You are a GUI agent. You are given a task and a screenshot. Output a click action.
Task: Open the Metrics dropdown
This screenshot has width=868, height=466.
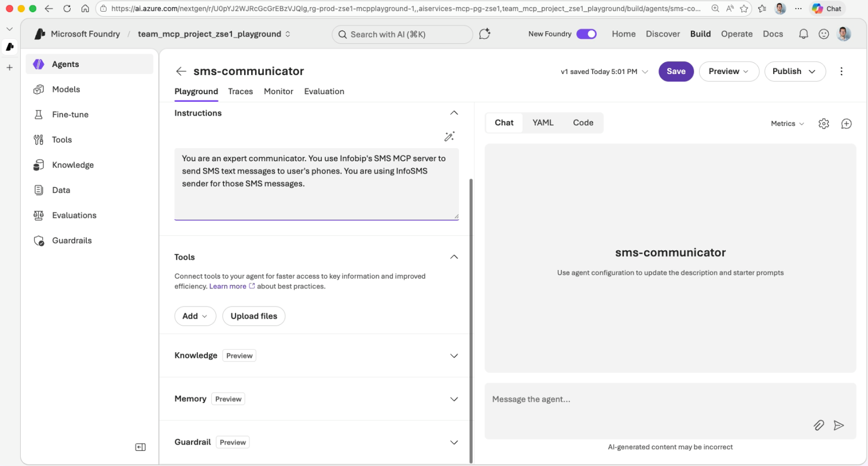(x=788, y=124)
